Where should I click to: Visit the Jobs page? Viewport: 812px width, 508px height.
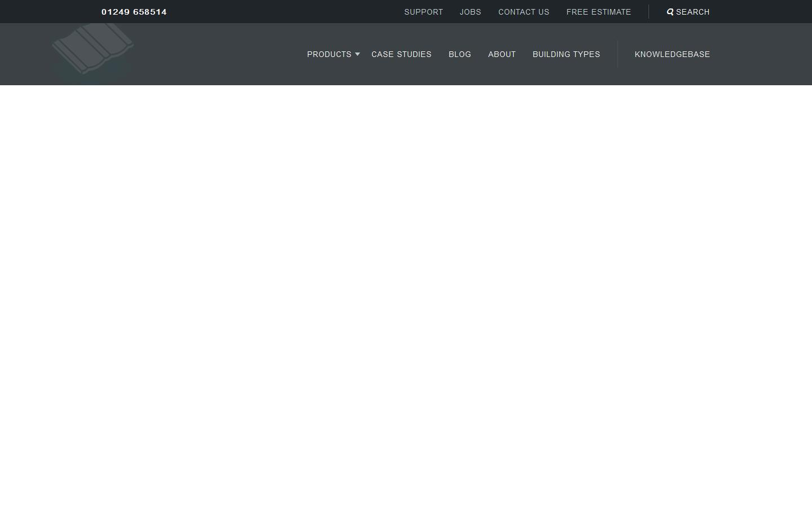(x=470, y=12)
